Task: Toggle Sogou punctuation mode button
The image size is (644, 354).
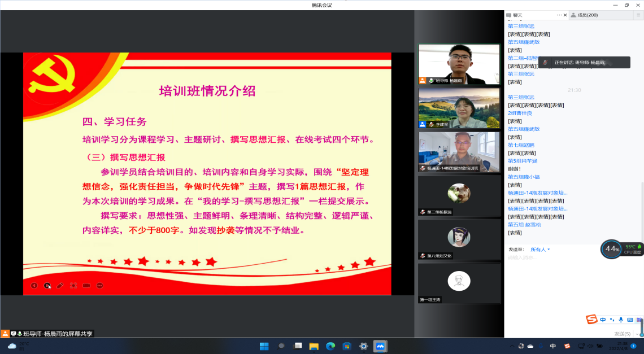Action: tap(612, 320)
